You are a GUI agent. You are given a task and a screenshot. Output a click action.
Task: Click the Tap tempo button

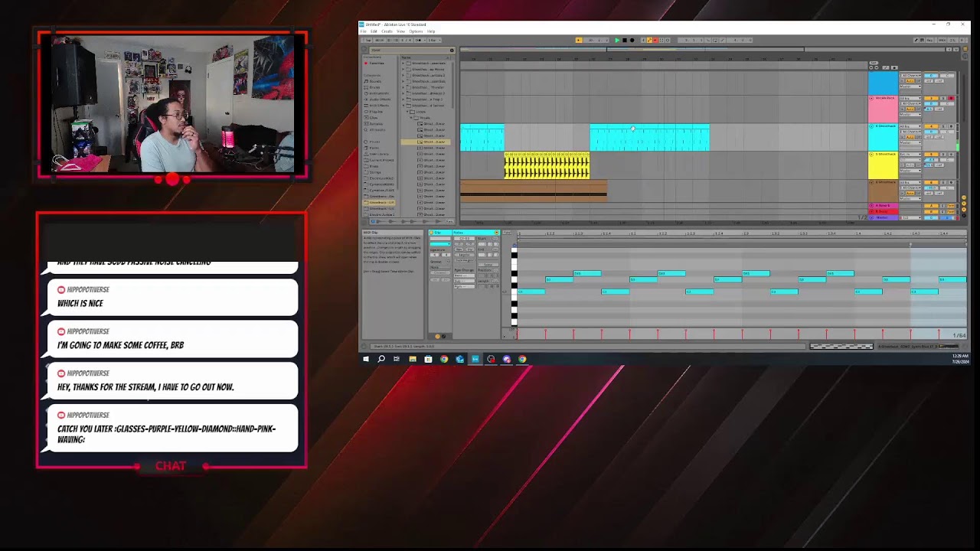click(x=367, y=40)
